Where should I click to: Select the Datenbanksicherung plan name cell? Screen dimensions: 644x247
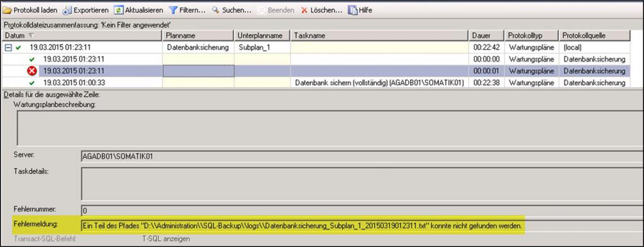[x=198, y=48]
